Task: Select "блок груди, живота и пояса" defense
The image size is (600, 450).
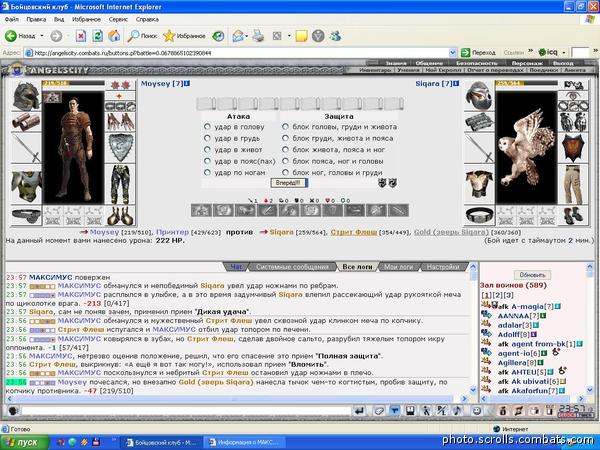Action: 285,138
